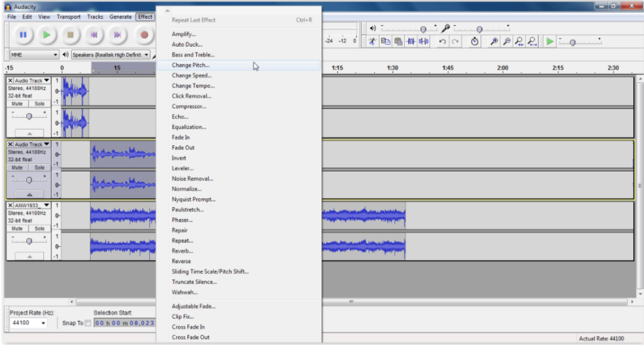Open the Project Rate 44100 dropdown
Image resolution: width=644 pixels, height=345 pixels.
coord(28,323)
